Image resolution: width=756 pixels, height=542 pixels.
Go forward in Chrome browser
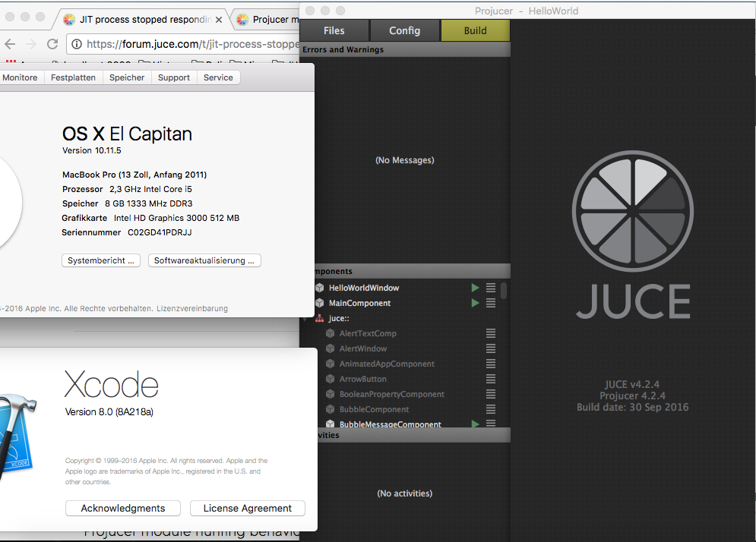coord(31,44)
